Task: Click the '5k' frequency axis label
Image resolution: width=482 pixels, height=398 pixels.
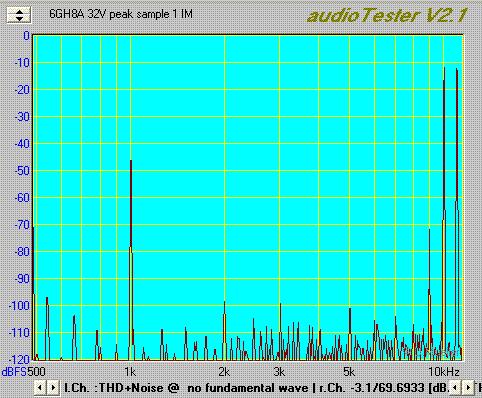Action: coord(349,372)
